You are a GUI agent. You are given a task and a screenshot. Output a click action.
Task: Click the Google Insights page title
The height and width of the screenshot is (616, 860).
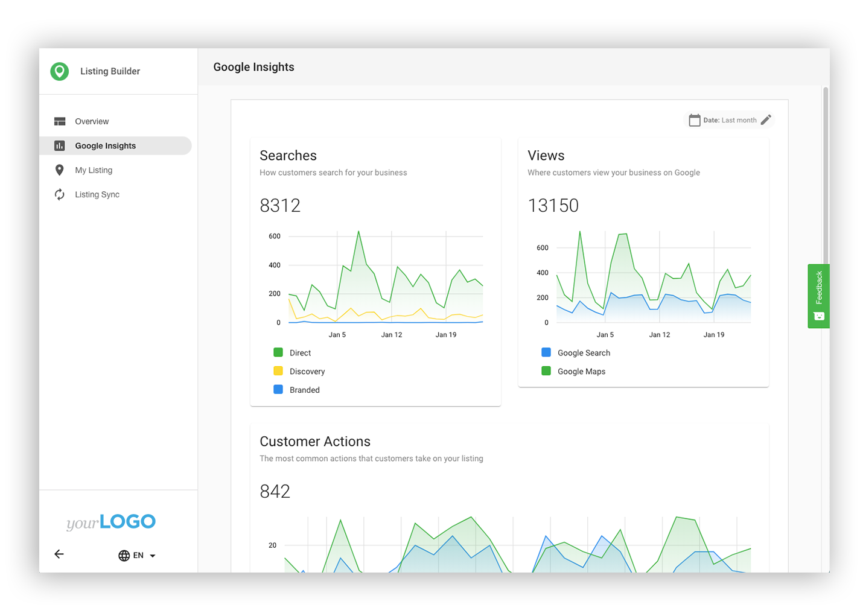click(253, 67)
